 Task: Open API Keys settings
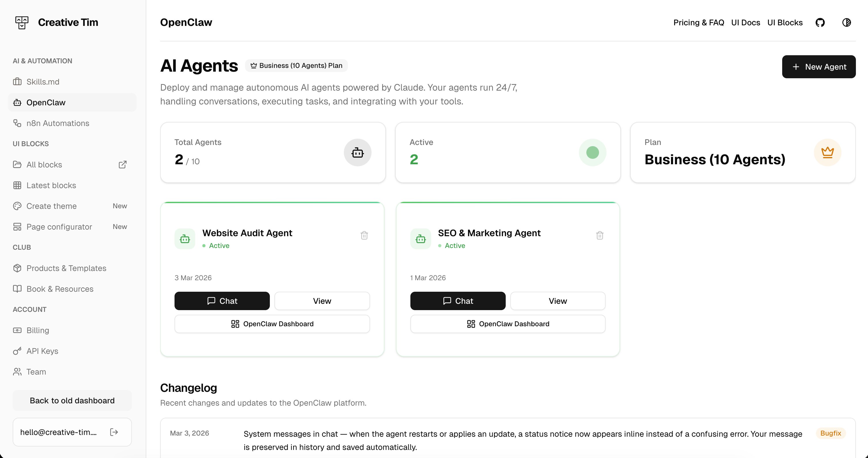72,351
